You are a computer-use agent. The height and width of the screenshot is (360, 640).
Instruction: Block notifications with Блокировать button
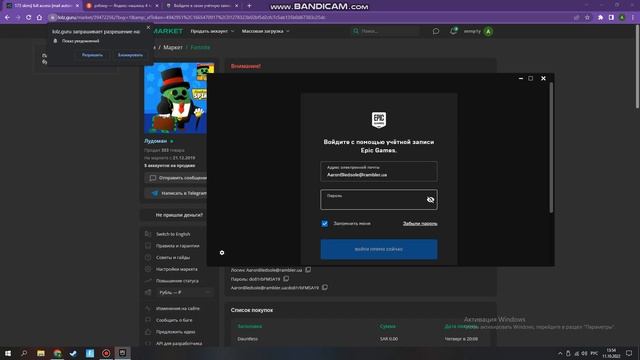pyautogui.click(x=130, y=55)
